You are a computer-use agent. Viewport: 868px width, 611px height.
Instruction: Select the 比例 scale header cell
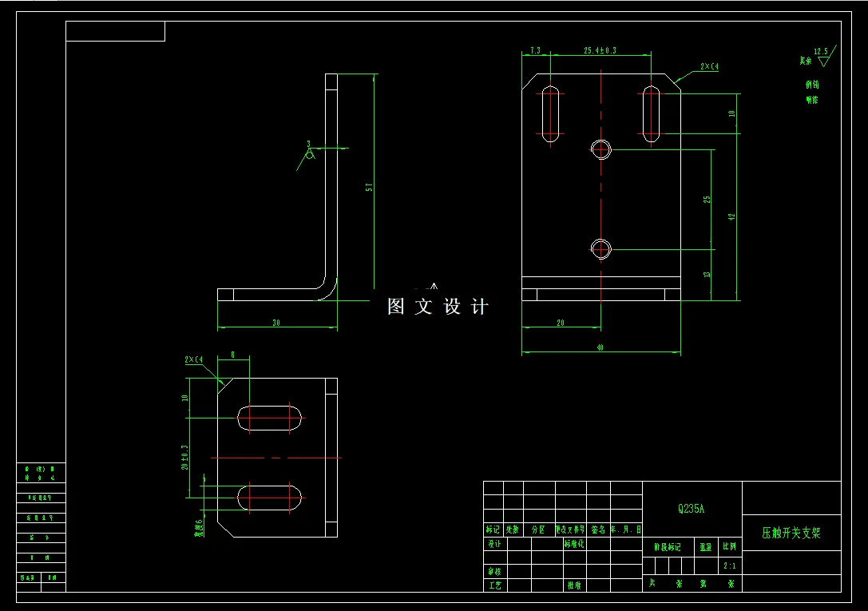(728, 546)
